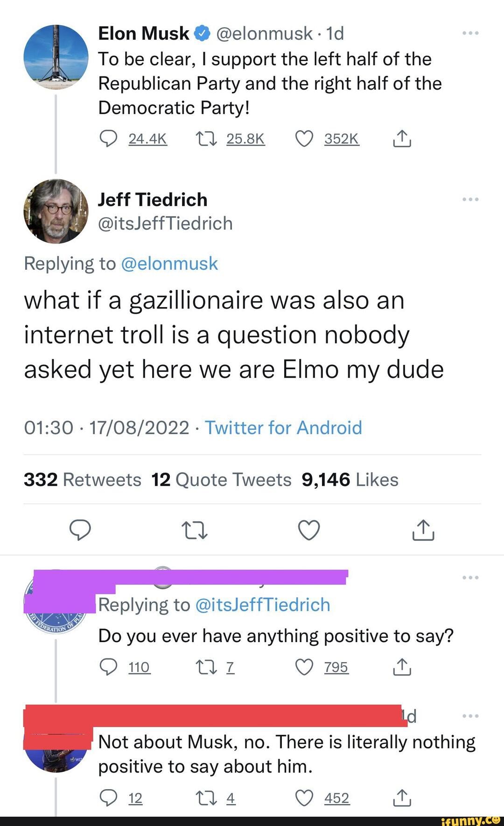Like the 'Not about Musk' reply
Screen dimensions: 504x826
[x=304, y=798]
